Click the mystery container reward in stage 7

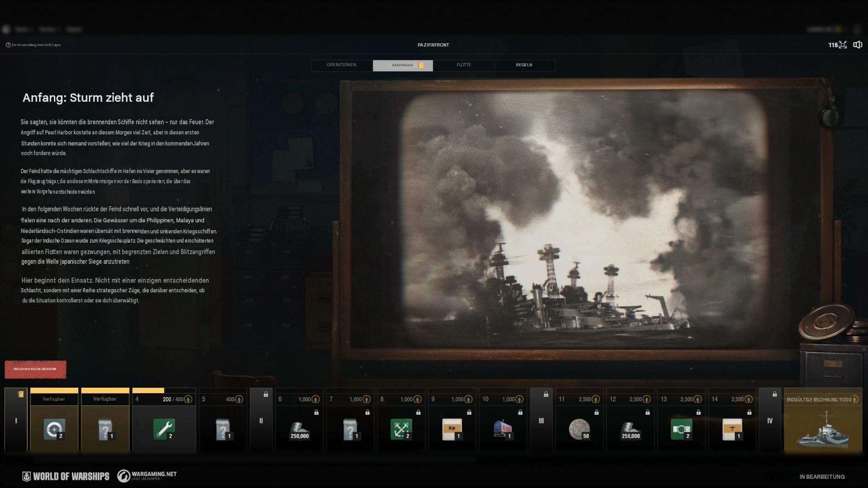[350, 429]
